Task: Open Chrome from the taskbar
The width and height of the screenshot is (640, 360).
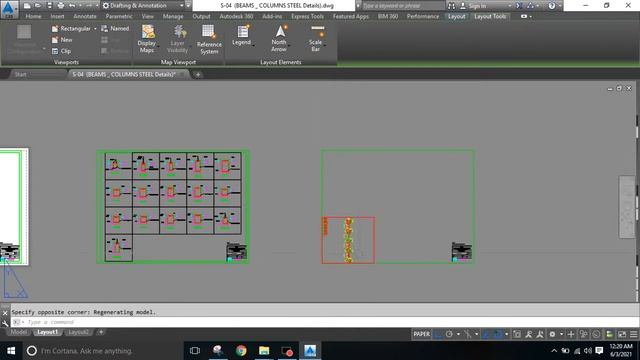Action: [241, 351]
